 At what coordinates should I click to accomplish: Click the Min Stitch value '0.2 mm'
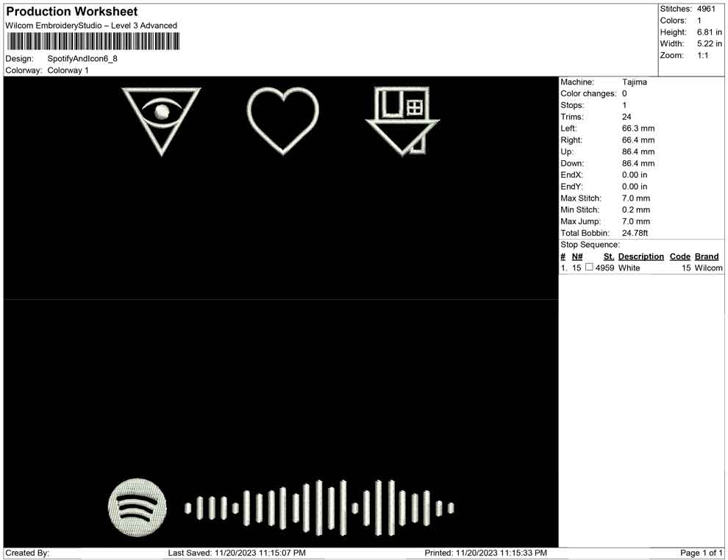pyautogui.click(x=636, y=209)
